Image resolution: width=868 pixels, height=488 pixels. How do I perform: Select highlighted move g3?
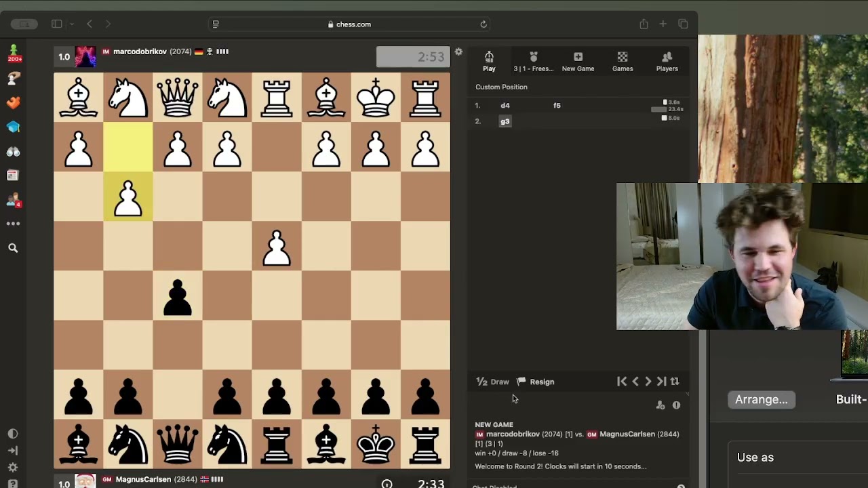tap(505, 121)
